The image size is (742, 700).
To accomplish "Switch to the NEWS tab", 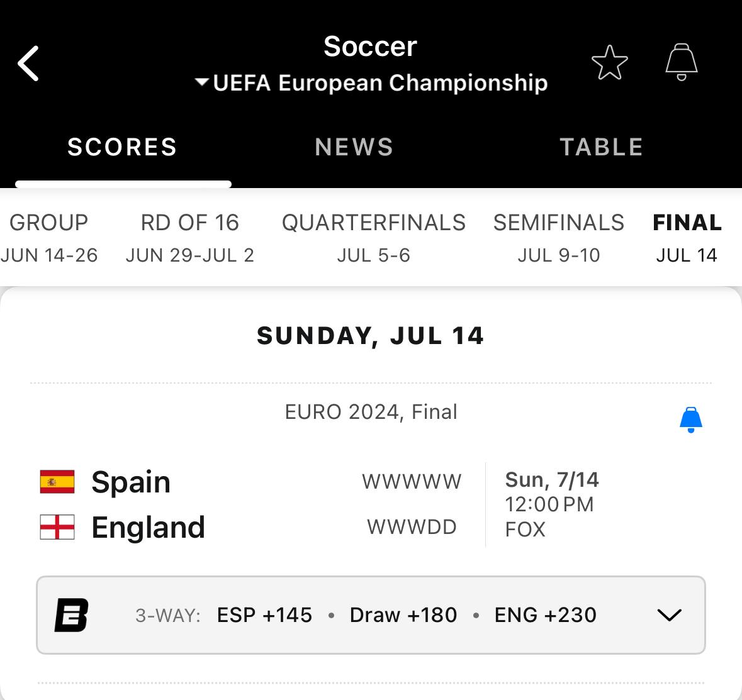I will pyautogui.click(x=354, y=147).
